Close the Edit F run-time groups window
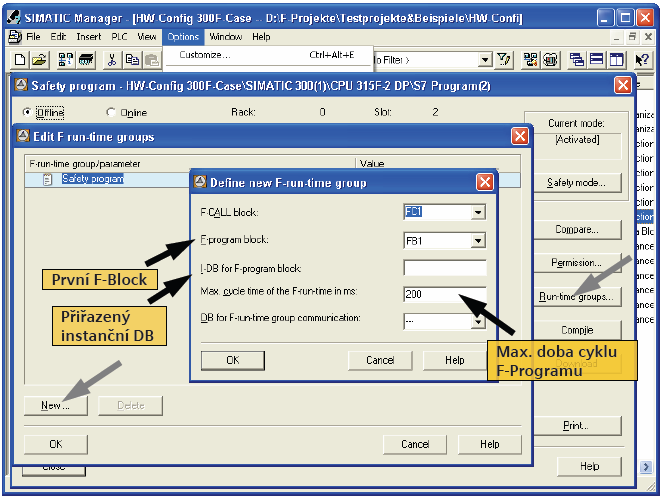Screen dimensions: 663x497 click(x=520, y=136)
